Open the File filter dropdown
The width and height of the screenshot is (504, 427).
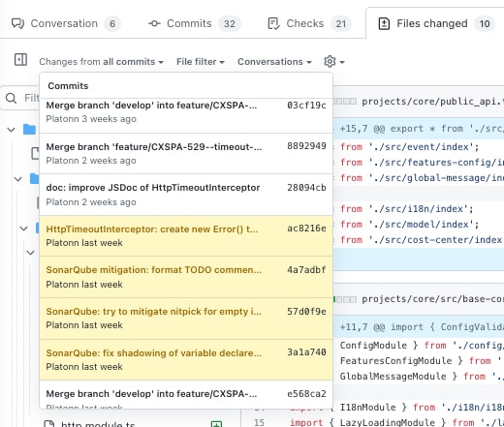(x=201, y=62)
